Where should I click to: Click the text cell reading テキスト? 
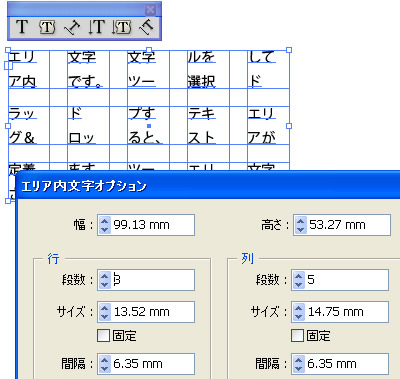(208, 125)
